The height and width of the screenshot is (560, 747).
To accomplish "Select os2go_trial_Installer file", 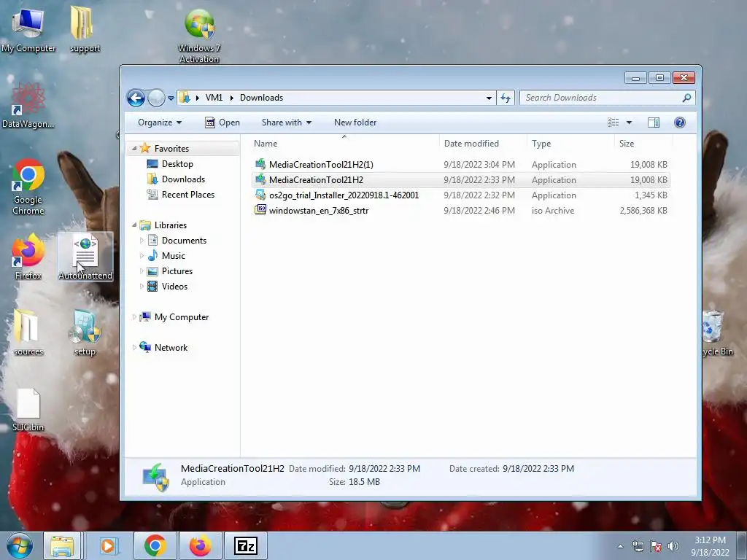I will (460, 195).
